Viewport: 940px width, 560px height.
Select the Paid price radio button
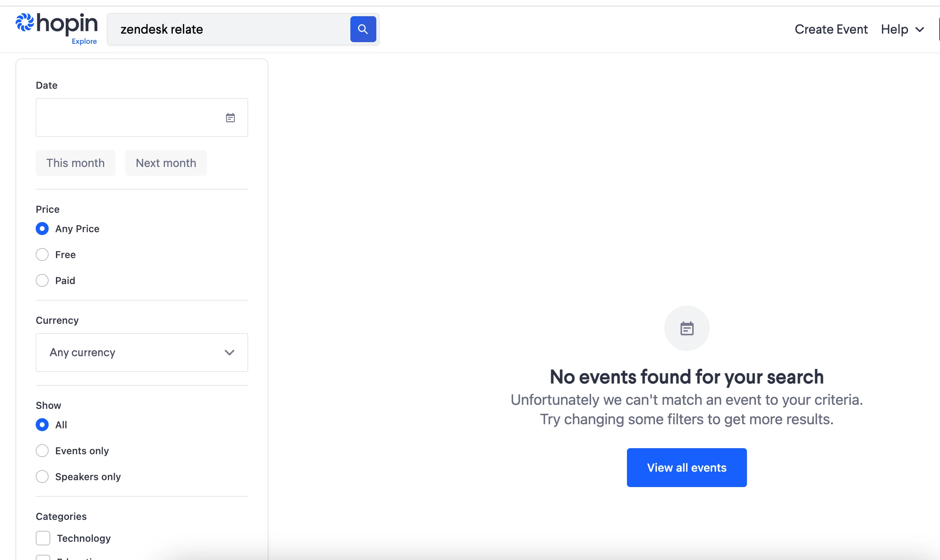click(42, 280)
